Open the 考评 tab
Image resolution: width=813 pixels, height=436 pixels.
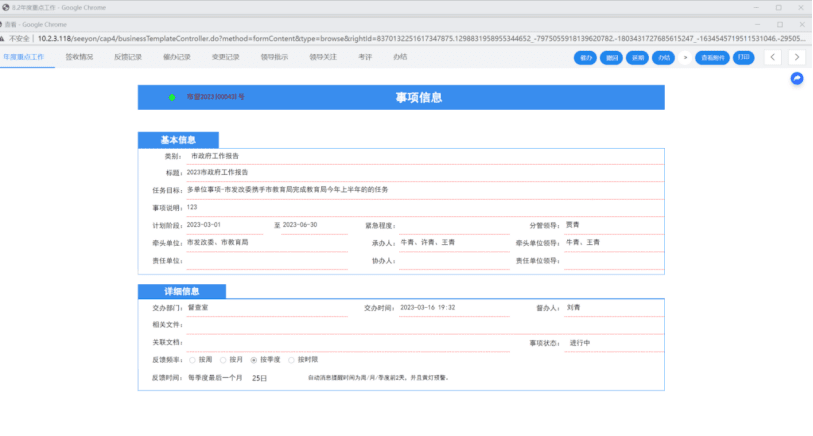[x=365, y=57]
